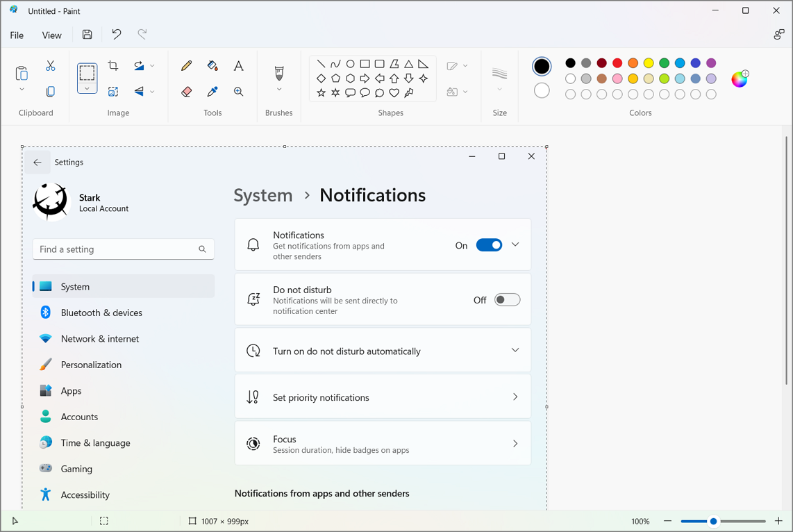Open the File menu
The height and width of the screenshot is (532, 793).
pyautogui.click(x=17, y=35)
